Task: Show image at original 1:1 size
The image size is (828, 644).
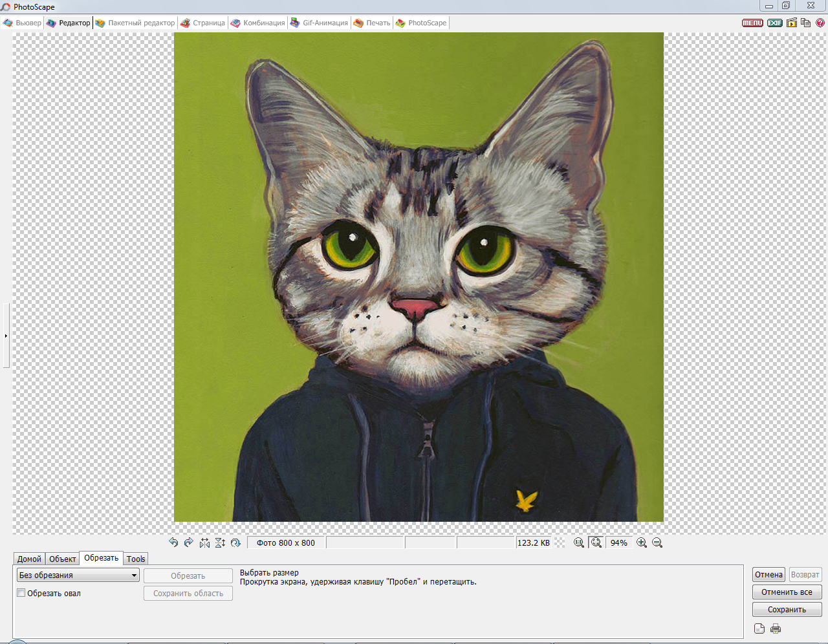Action: [579, 542]
